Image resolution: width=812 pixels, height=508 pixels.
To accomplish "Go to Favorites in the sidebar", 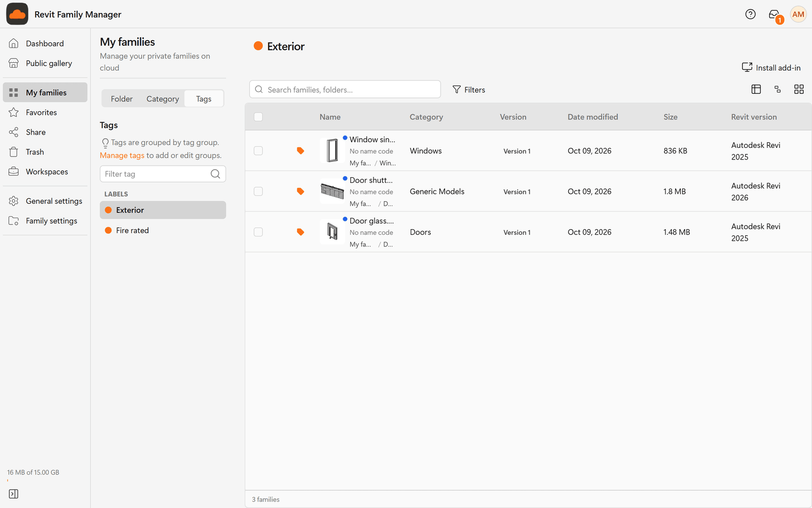I will pos(45,112).
